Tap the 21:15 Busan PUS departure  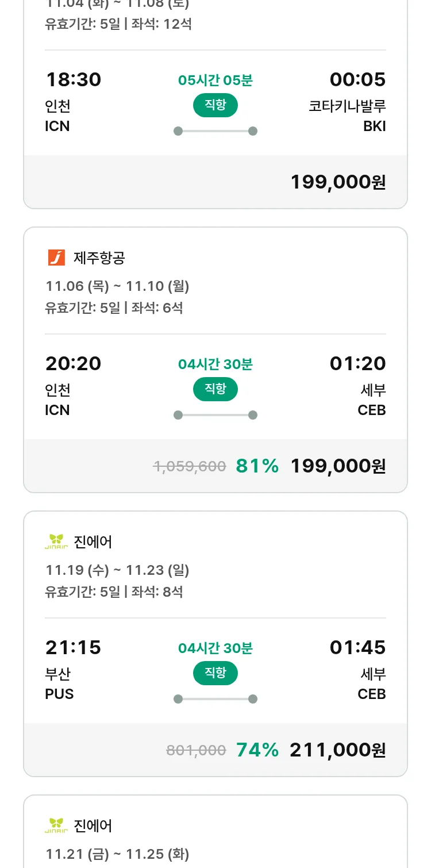pyautogui.click(x=74, y=647)
